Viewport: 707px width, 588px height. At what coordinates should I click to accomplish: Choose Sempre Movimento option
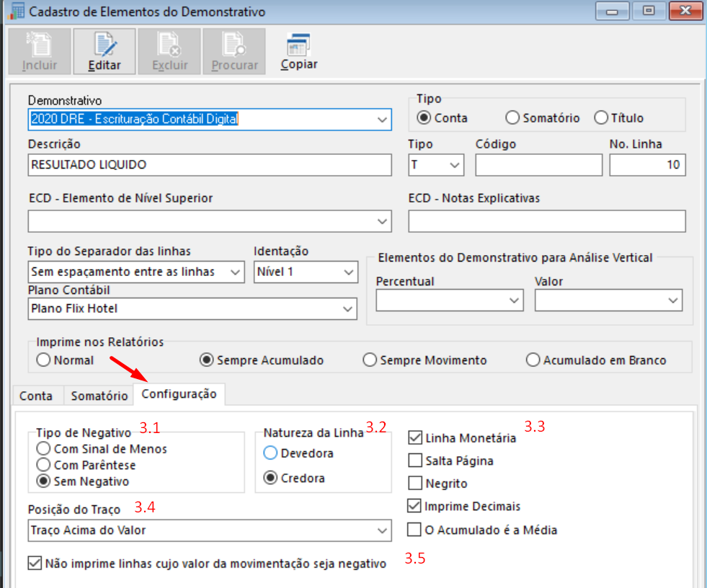pos(370,360)
